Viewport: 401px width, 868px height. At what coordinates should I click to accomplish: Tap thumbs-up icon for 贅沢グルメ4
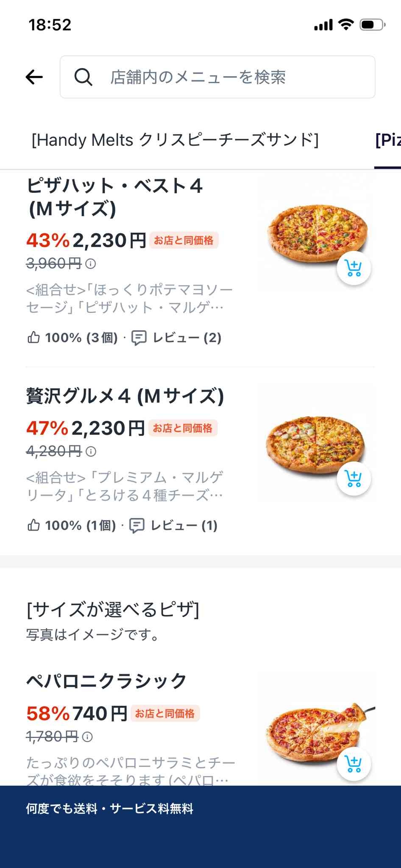click(33, 526)
